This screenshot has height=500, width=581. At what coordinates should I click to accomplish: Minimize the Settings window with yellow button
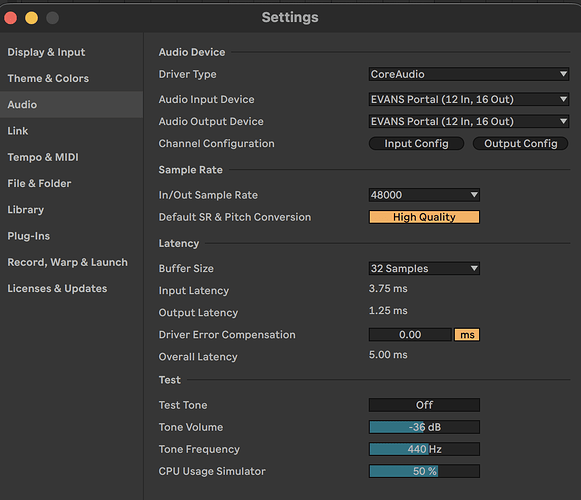(31, 18)
